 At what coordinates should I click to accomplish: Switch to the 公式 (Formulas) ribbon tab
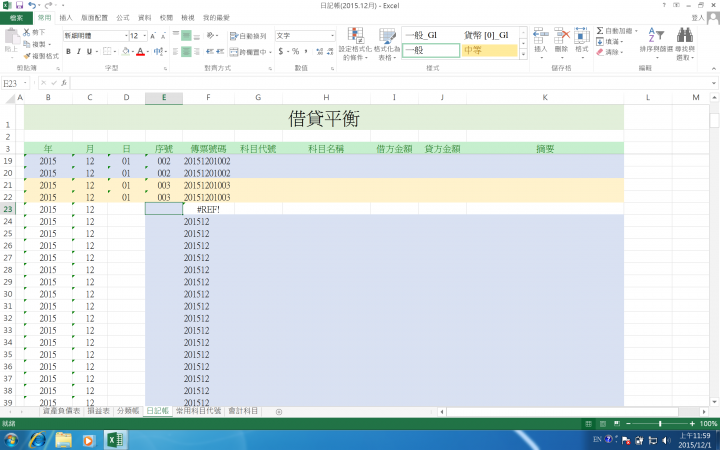[x=123, y=18]
